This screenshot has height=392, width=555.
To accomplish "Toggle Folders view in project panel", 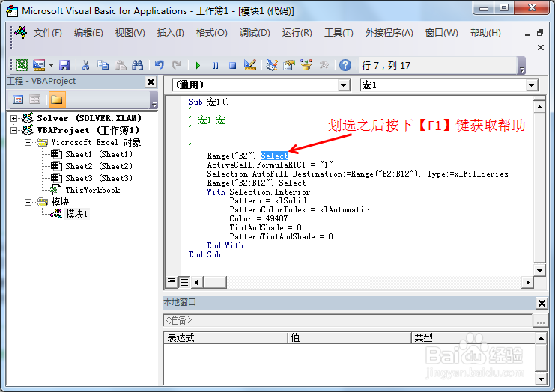I will click(x=57, y=99).
